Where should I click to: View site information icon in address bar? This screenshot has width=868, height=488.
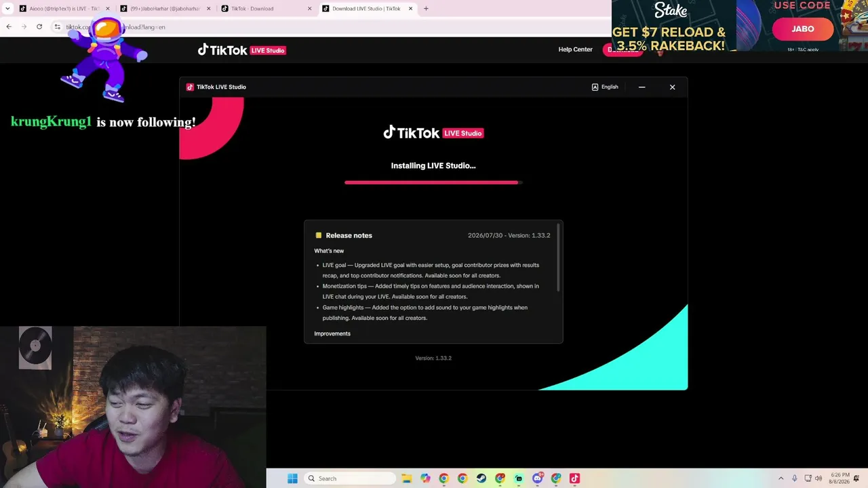(x=58, y=27)
